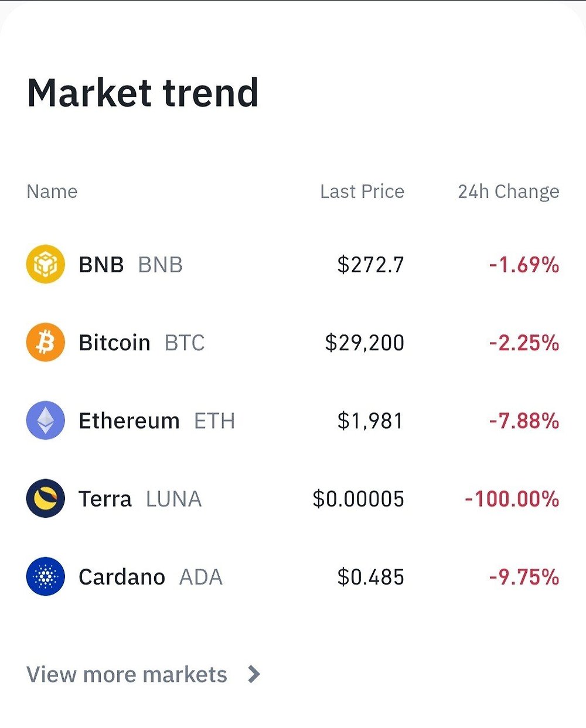Image resolution: width=586 pixels, height=728 pixels.
Task: Sort by the Last Price column header
Action: coord(362,192)
